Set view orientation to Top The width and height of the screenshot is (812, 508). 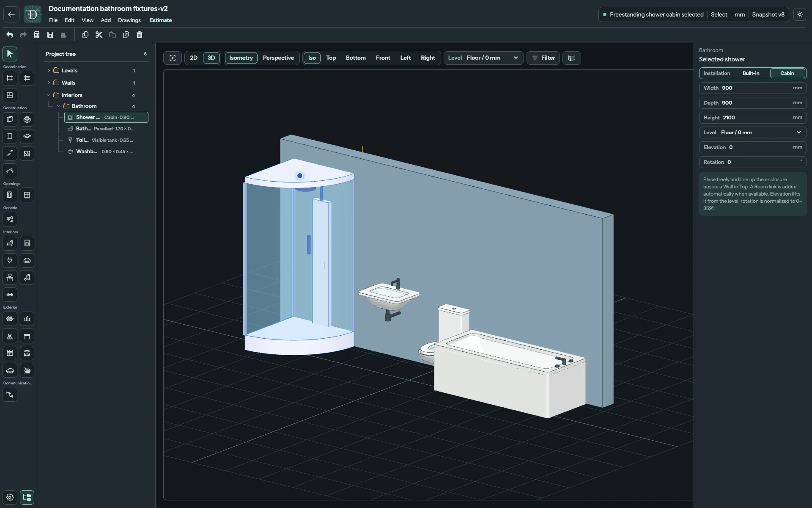[x=331, y=58]
